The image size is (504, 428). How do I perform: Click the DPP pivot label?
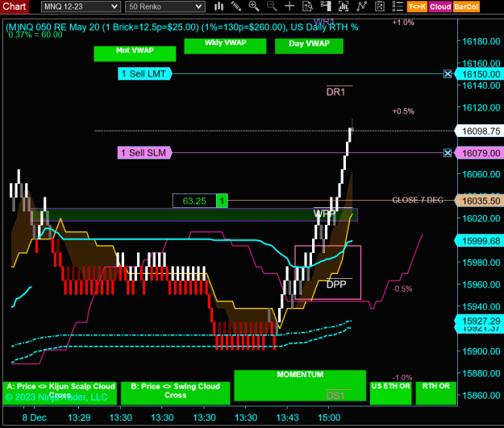336,285
